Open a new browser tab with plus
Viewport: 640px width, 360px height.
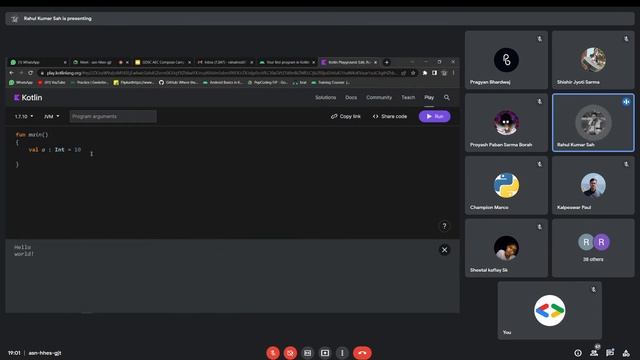[x=387, y=62]
